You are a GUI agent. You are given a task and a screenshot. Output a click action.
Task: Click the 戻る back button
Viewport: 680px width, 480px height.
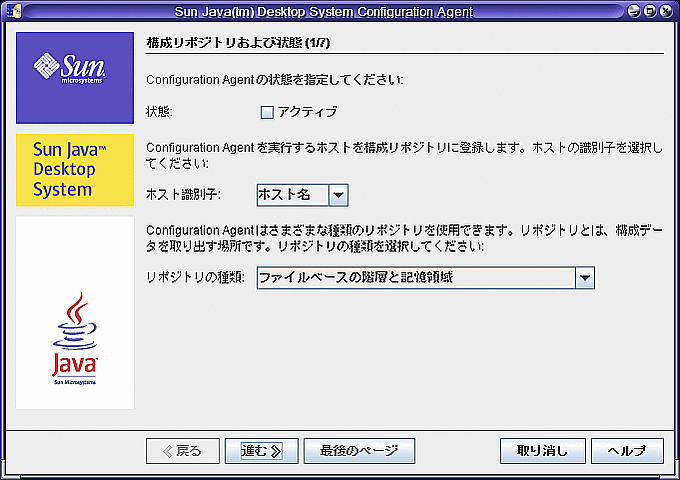183,451
